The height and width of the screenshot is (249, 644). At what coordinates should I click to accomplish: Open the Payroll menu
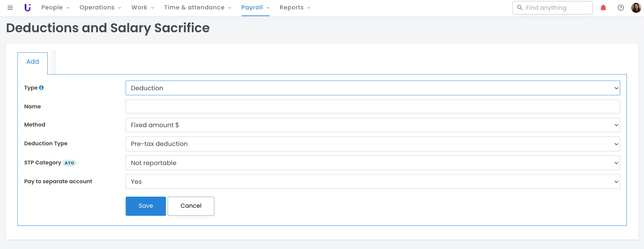(x=255, y=8)
